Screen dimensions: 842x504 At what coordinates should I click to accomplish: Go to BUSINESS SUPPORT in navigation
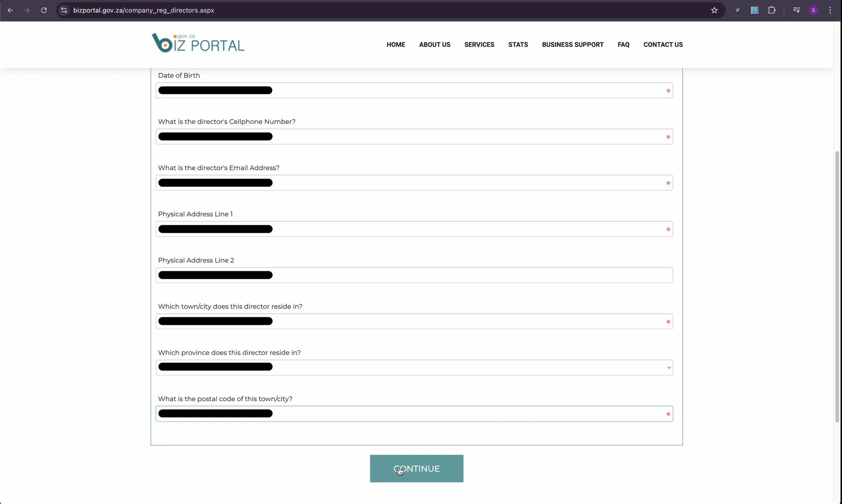[572, 44]
